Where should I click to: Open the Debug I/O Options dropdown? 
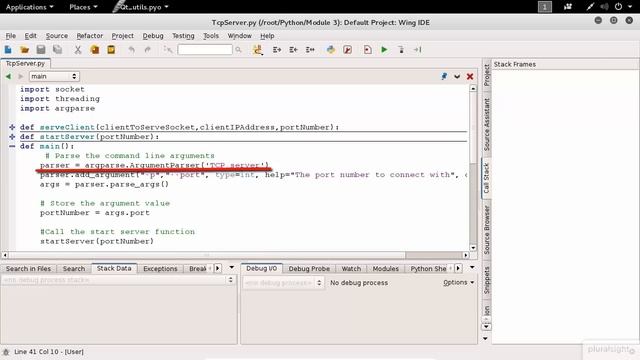pos(459,282)
